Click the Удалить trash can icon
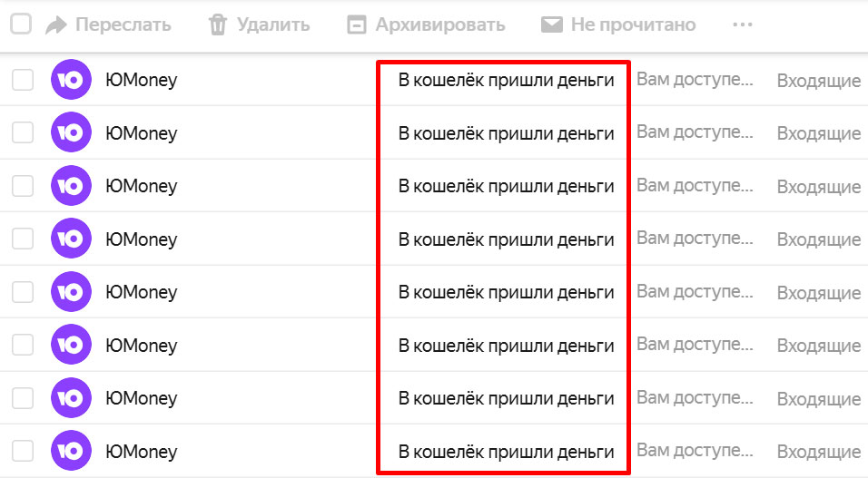The height and width of the screenshot is (478, 868). point(217,24)
